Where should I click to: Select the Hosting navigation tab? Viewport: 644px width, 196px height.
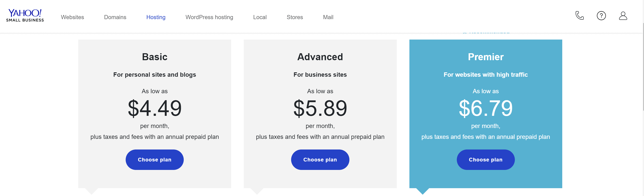point(156,17)
